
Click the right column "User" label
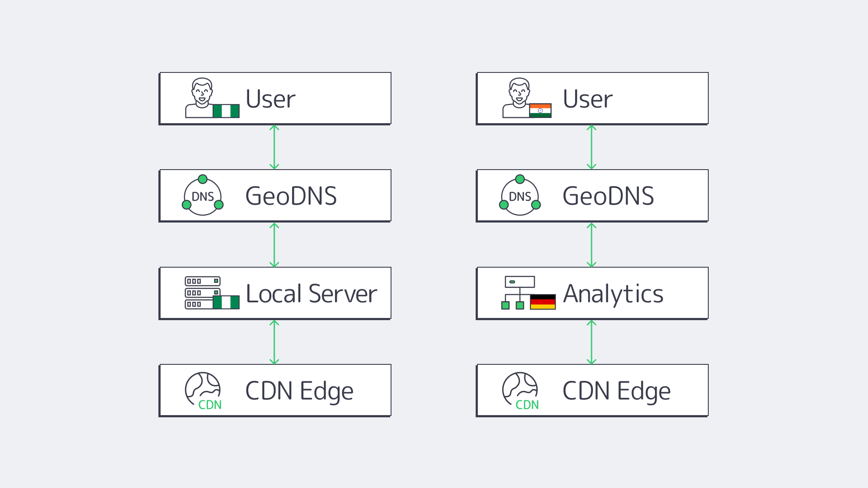pos(588,99)
